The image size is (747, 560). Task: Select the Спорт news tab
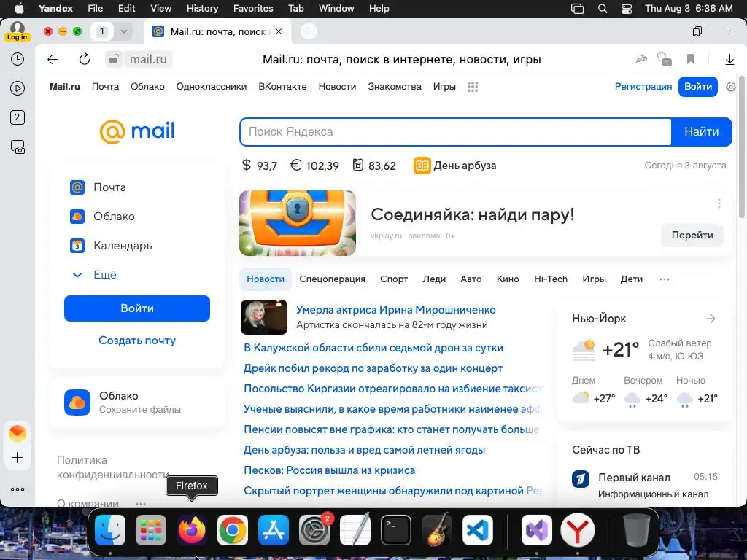click(393, 279)
